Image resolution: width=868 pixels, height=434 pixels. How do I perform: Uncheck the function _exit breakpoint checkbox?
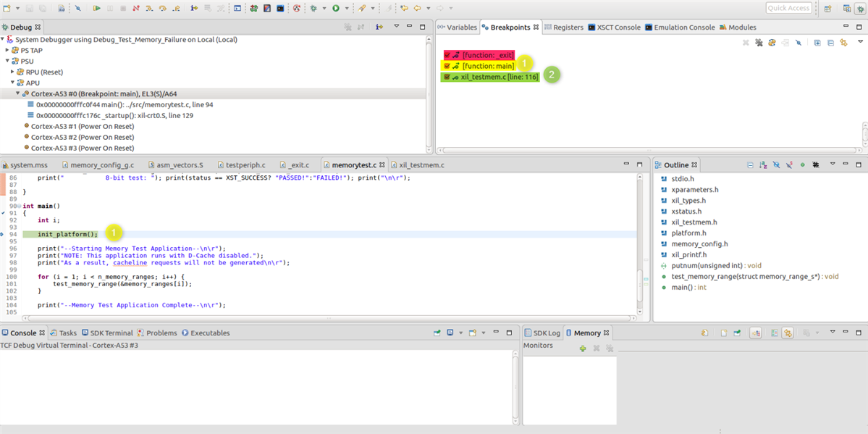coord(447,55)
